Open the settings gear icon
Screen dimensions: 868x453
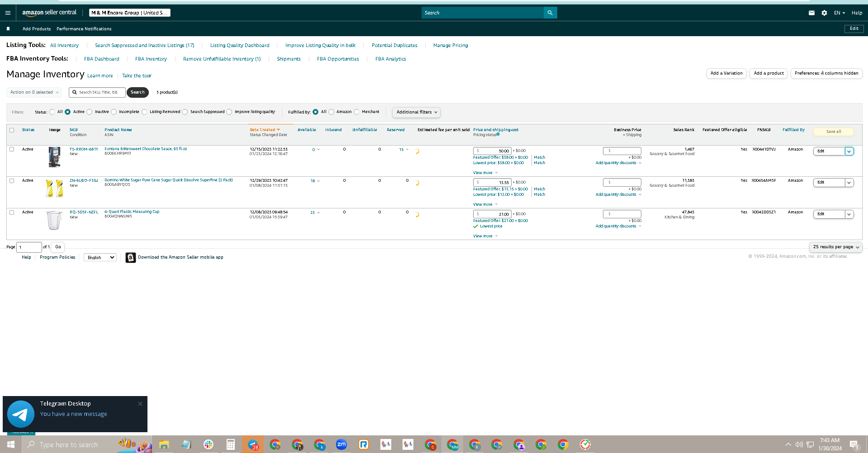(824, 13)
